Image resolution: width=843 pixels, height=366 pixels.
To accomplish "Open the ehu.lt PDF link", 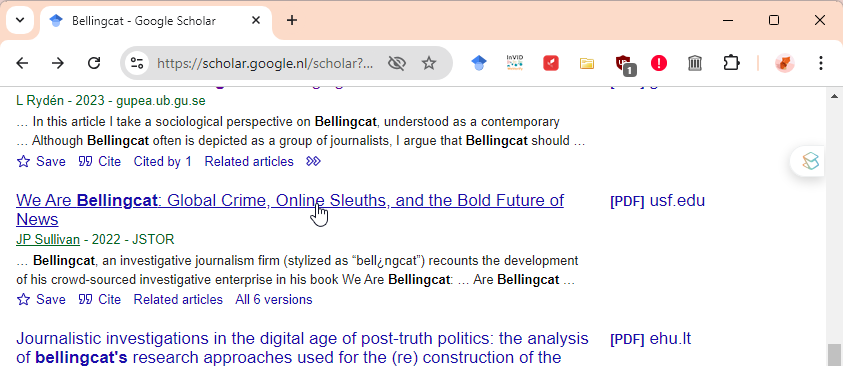I will (x=651, y=339).
